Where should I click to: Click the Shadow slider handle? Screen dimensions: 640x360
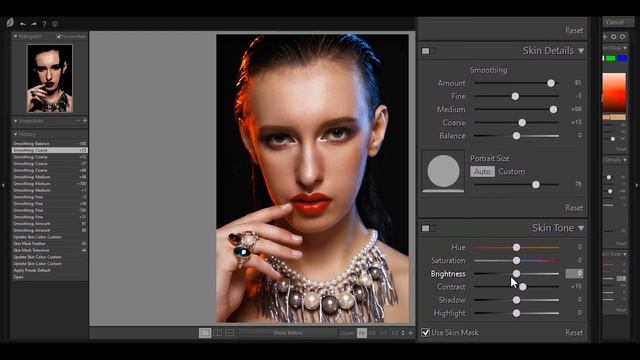coord(516,300)
